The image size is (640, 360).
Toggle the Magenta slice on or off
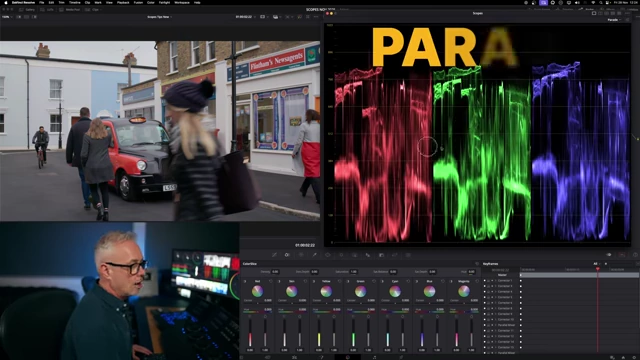451,281
